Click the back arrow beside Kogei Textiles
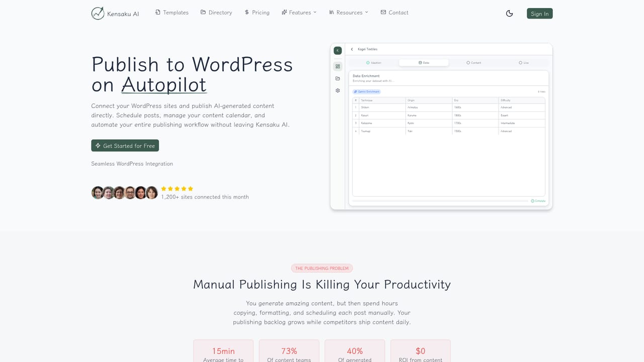The image size is (644, 362). 352,49
